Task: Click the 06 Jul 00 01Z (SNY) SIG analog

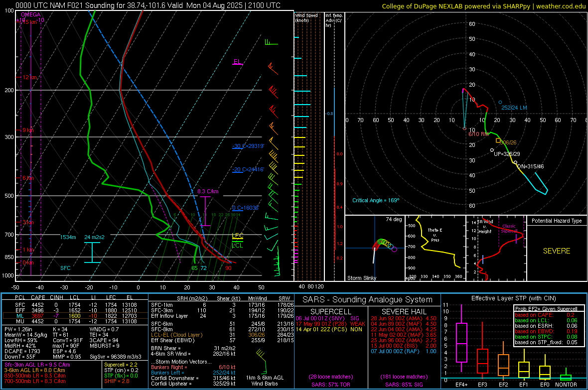Action: click(x=328, y=318)
